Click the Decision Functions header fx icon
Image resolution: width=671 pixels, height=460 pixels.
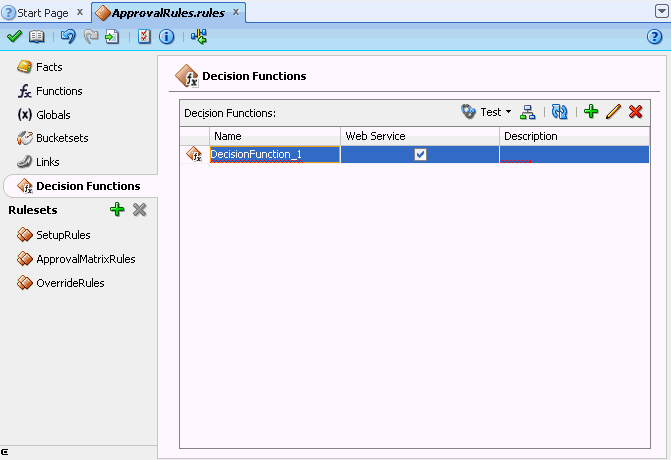[x=187, y=76]
